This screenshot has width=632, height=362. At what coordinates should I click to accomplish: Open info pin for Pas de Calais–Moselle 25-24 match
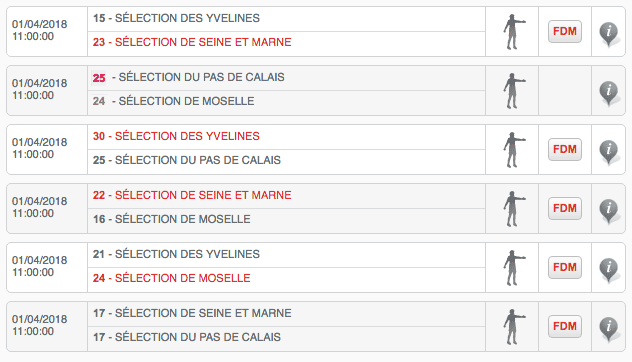click(609, 93)
